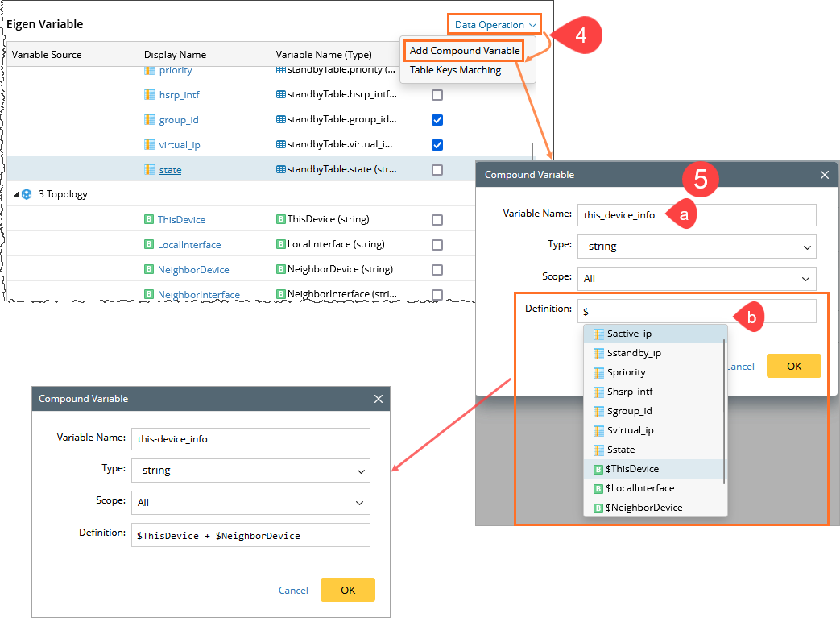Open Scope dropdown in bottom-left dialog

point(250,503)
